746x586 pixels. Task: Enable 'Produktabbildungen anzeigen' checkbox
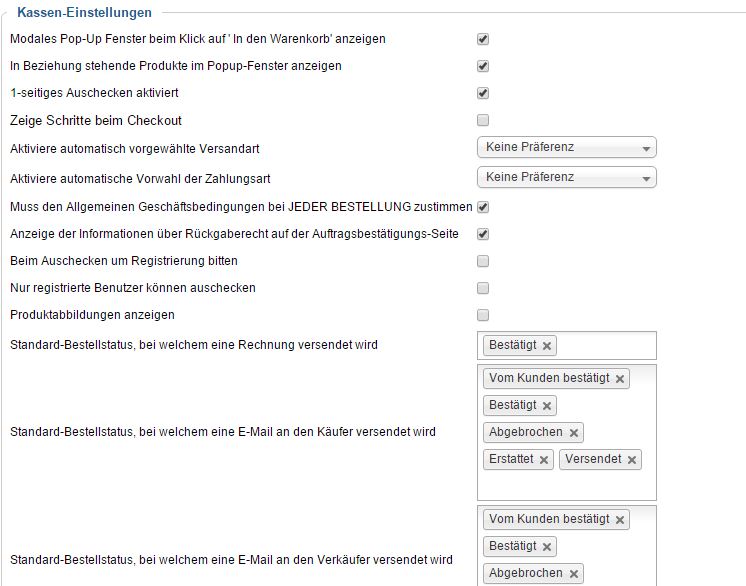pos(483,315)
